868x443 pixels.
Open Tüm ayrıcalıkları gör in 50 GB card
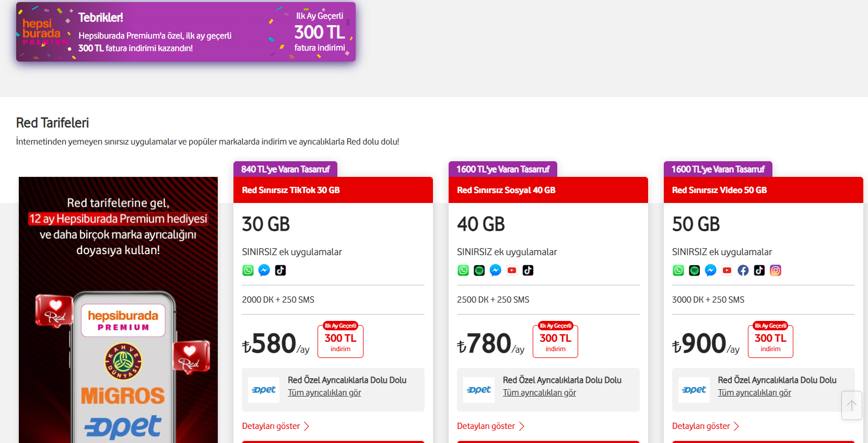755,393
